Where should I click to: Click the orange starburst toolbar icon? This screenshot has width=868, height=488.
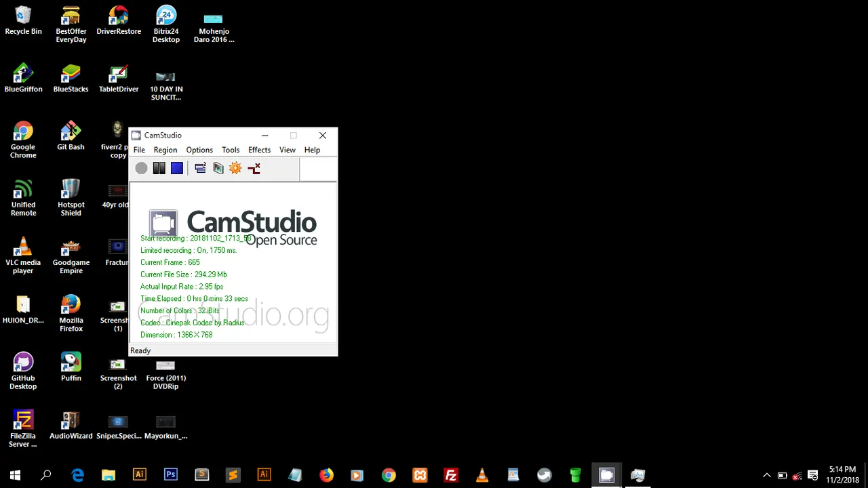pos(235,168)
